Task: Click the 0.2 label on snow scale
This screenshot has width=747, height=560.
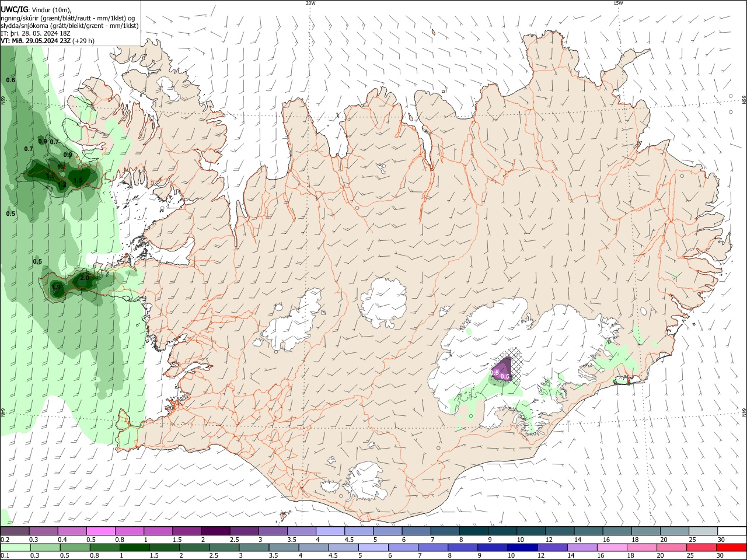Action: [x=5, y=540]
